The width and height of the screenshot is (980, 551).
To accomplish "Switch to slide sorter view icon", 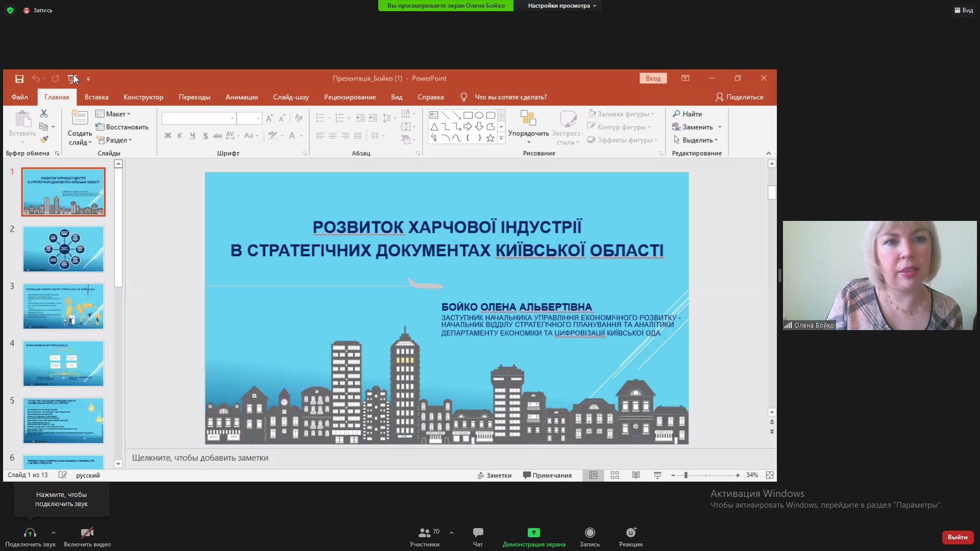I will coord(615,475).
